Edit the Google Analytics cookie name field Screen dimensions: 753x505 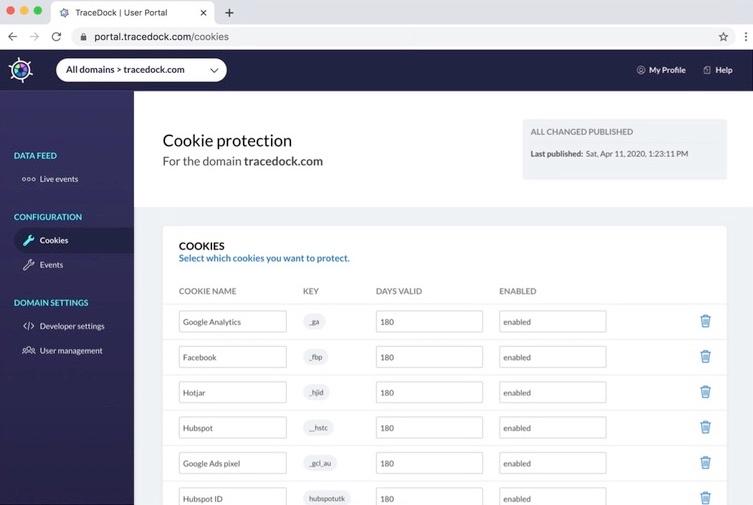pyautogui.click(x=232, y=322)
